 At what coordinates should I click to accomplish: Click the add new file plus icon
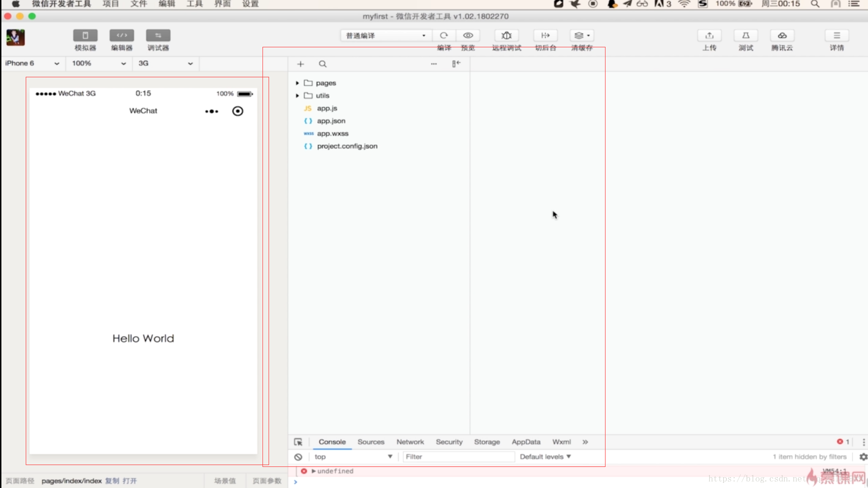(x=300, y=64)
